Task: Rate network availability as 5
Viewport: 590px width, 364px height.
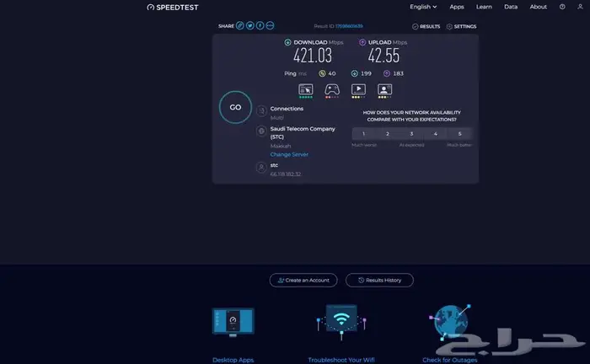Action: coord(459,133)
